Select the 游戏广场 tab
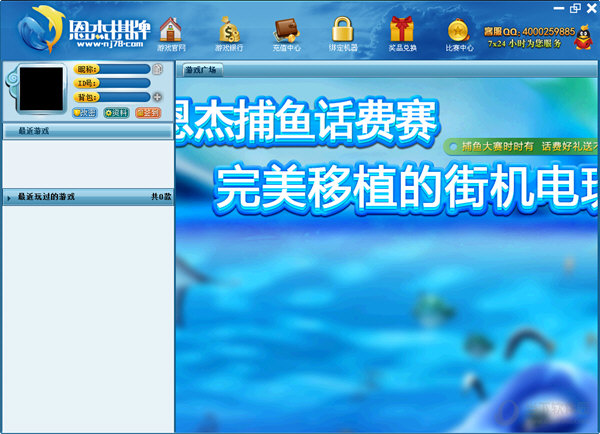 (201, 70)
